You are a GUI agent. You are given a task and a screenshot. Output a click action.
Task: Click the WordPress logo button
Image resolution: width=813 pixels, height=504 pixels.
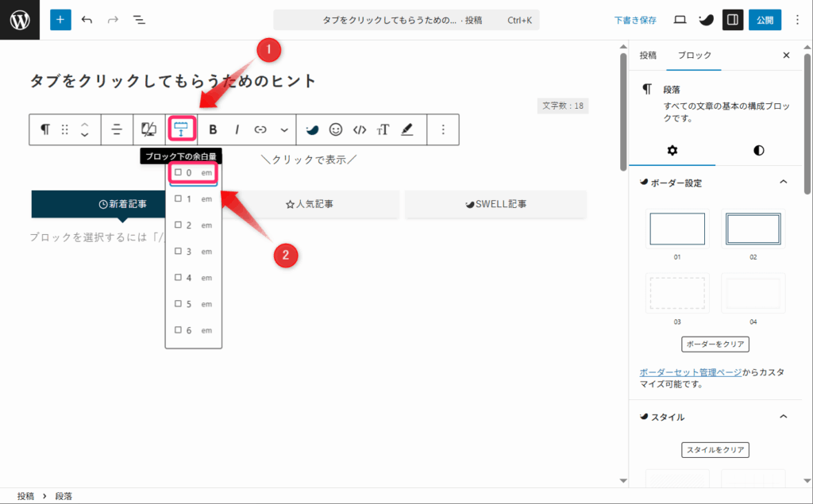20,20
